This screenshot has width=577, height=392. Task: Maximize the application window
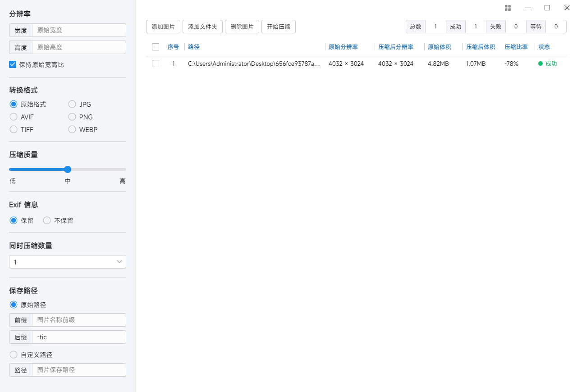click(547, 8)
